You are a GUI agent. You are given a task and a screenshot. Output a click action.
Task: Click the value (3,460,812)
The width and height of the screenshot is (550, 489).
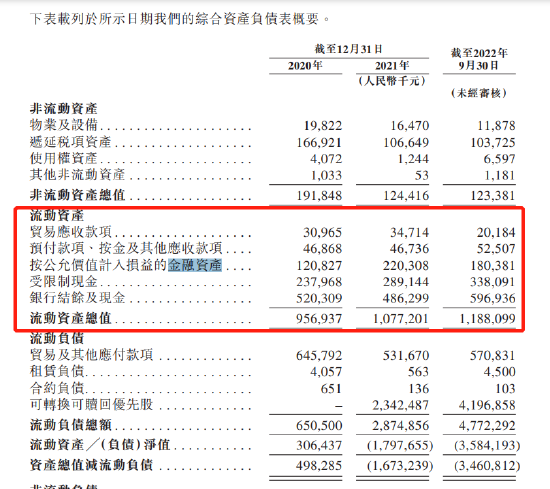coord(487,466)
